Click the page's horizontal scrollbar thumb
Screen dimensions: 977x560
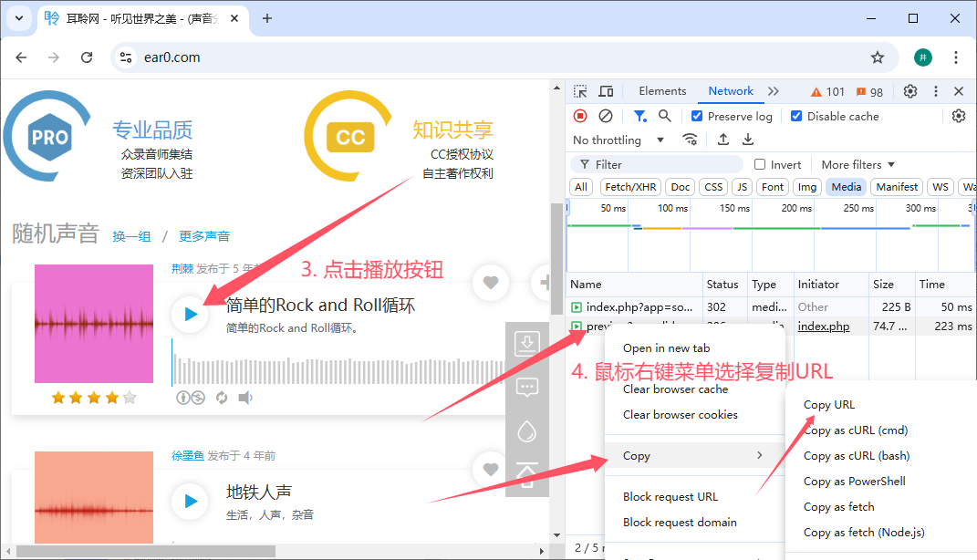click(146, 551)
